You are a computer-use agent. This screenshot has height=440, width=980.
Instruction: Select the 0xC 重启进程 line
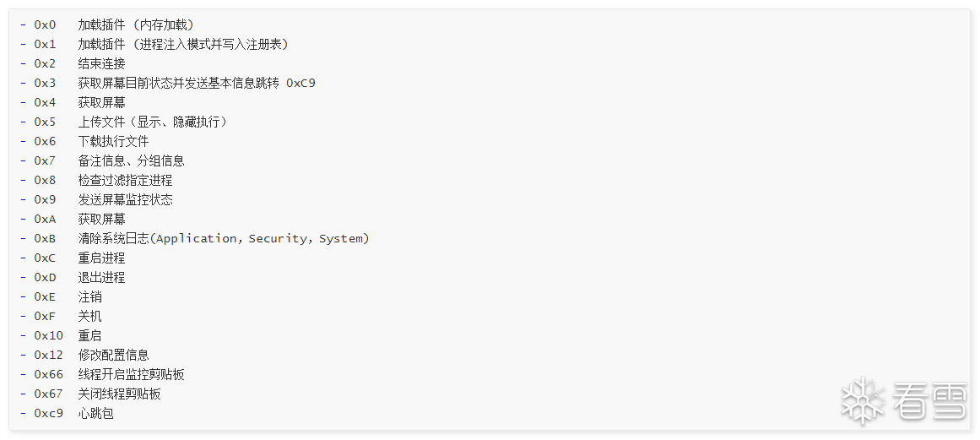point(73,258)
